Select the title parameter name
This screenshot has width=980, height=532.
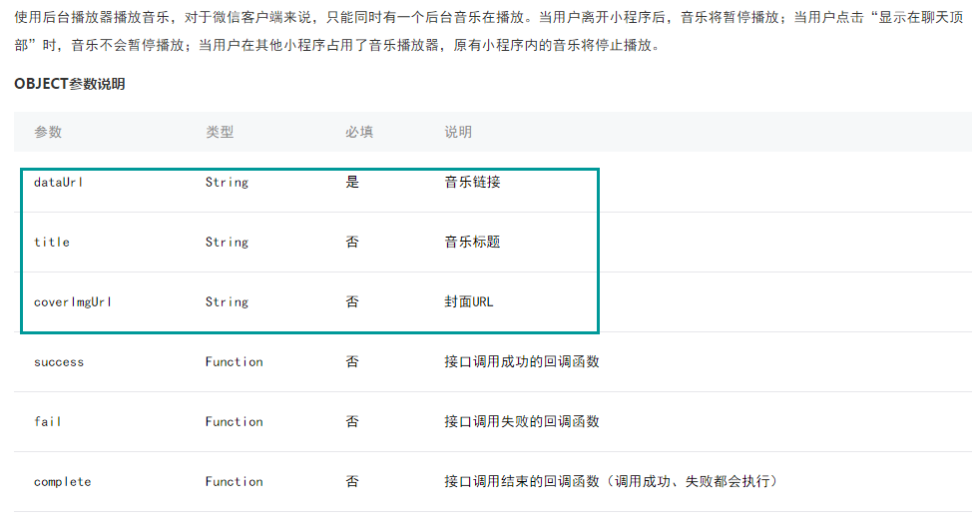52,243
